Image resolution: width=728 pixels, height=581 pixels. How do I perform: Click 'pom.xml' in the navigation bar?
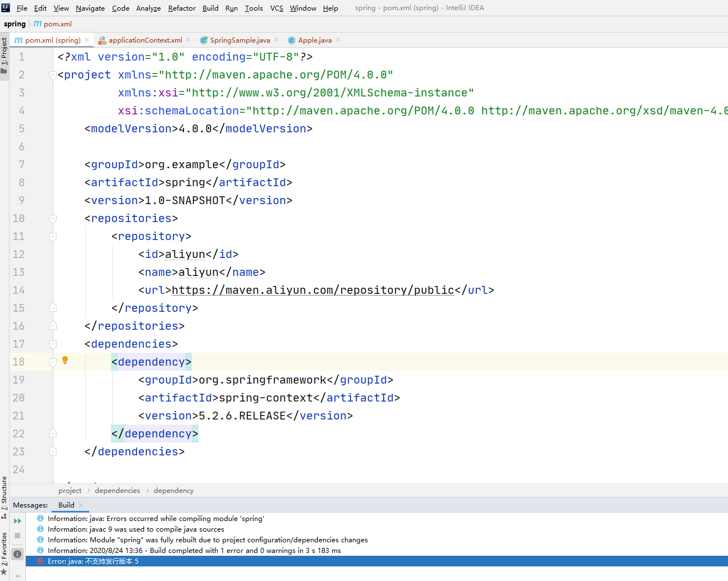(x=58, y=24)
